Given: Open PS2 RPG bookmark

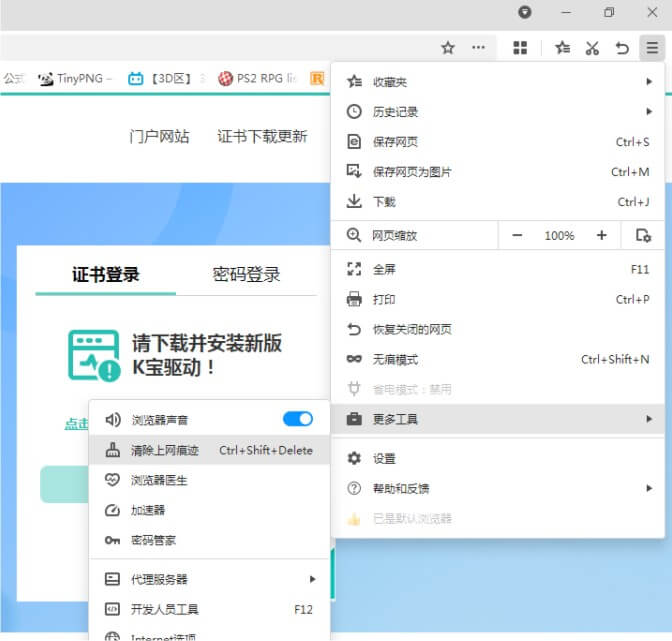Looking at the screenshot, I should (x=257, y=78).
